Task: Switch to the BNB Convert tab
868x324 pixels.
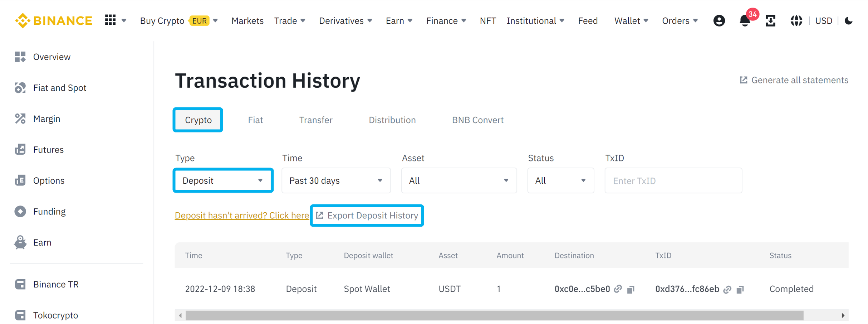Action: click(x=477, y=120)
